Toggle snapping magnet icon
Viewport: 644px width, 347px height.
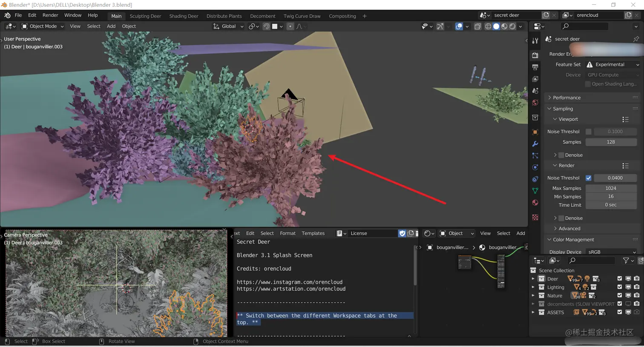click(x=266, y=26)
